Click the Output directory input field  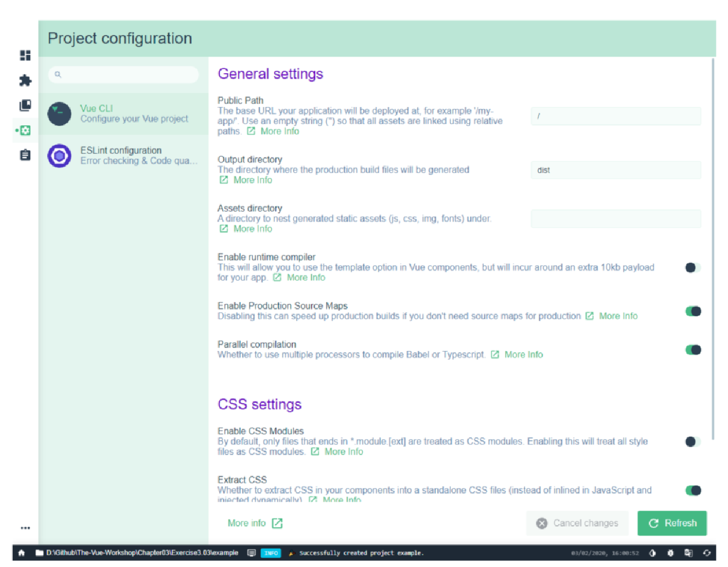[x=616, y=170]
